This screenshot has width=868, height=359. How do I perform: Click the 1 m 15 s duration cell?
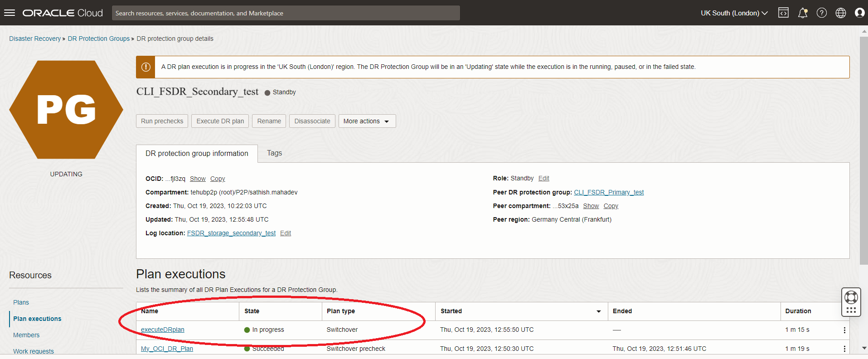(797, 330)
